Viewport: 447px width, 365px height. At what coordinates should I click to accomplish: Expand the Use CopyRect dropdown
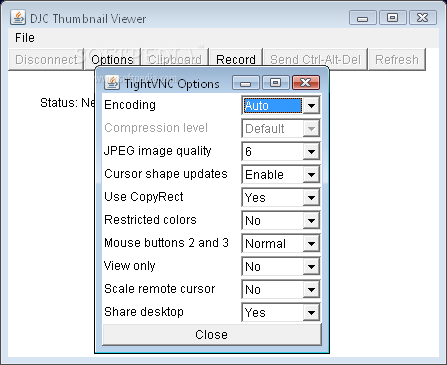coord(281,198)
